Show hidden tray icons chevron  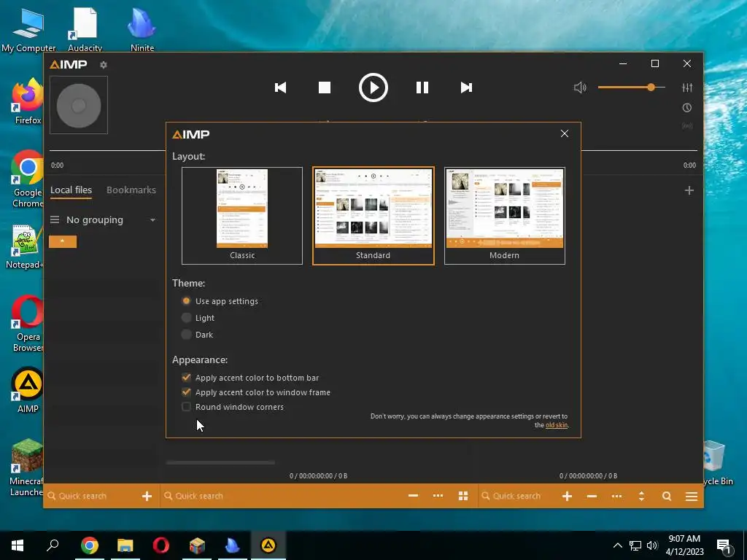pos(617,545)
